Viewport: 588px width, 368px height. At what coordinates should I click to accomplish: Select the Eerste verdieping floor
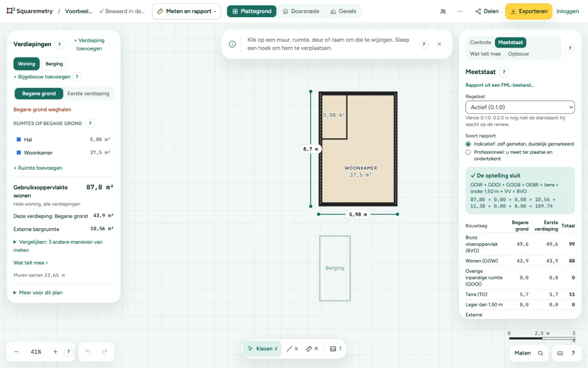[88, 94]
